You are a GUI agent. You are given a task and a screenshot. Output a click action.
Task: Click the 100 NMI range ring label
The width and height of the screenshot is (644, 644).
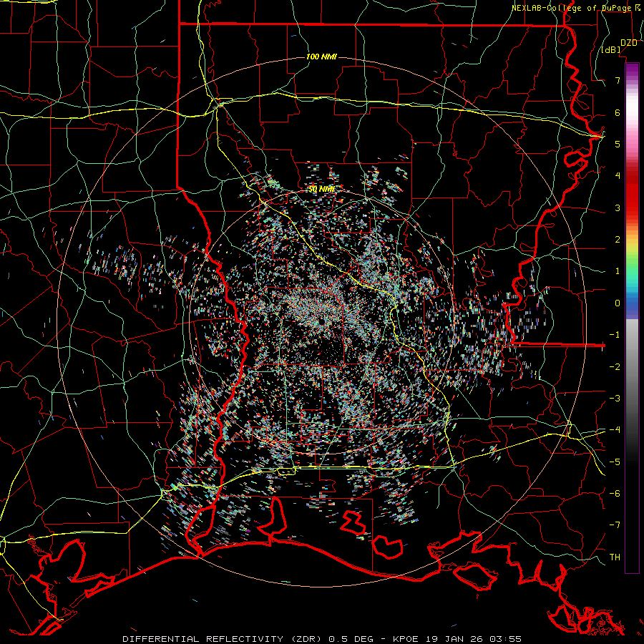tap(321, 57)
